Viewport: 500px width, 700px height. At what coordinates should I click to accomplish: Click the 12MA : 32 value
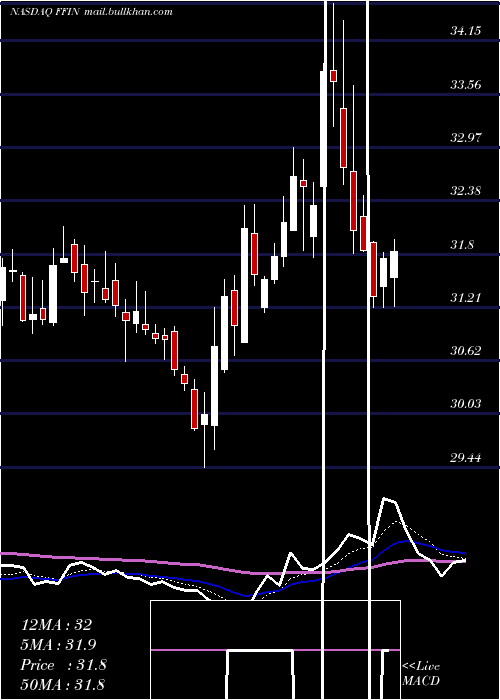point(56,625)
